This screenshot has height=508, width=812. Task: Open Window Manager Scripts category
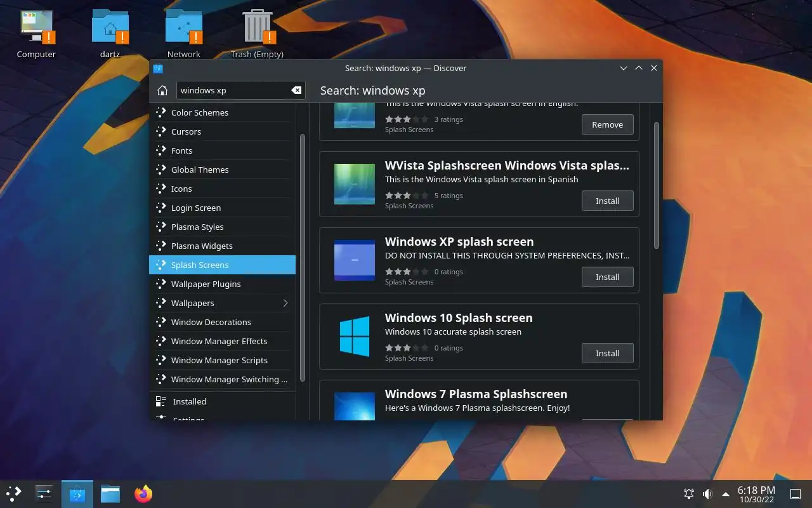(222, 360)
